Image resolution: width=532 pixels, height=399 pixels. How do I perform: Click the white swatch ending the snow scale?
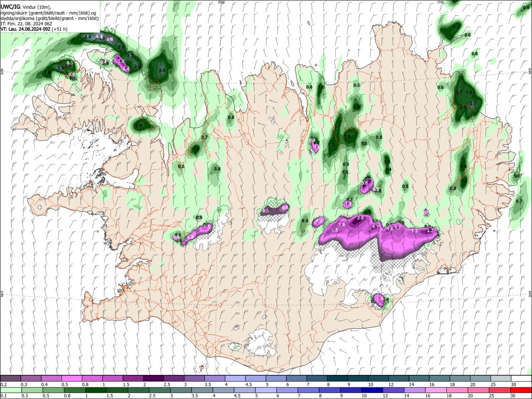[x=521, y=379]
